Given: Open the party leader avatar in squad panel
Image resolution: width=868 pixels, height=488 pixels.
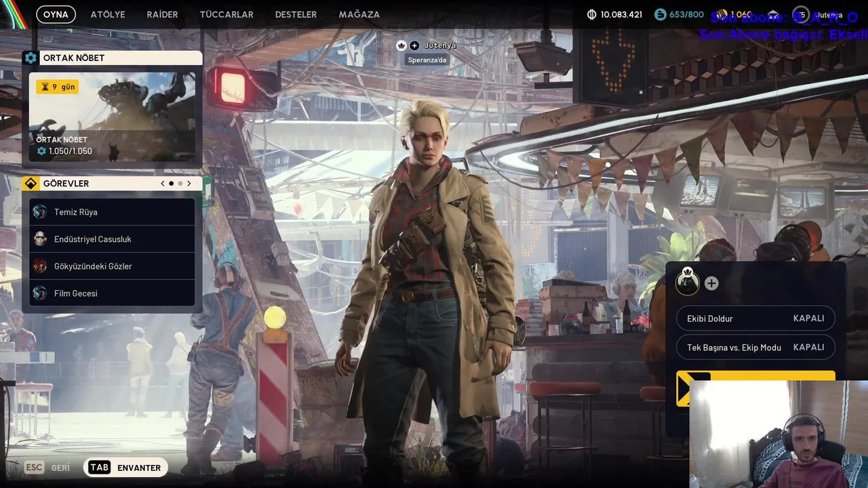Looking at the screenshot, I should pyautogui.click(x=688, y=282).
